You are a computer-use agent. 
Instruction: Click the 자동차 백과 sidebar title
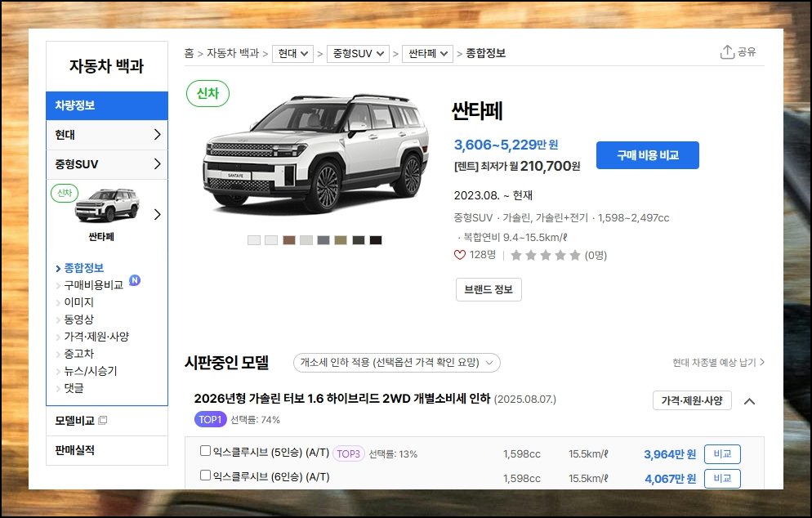(107, 66)
